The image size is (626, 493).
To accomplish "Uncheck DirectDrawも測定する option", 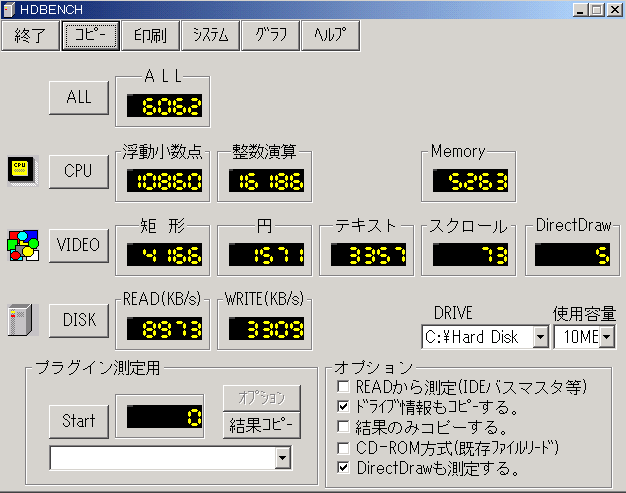I will [x=343, y=468].
